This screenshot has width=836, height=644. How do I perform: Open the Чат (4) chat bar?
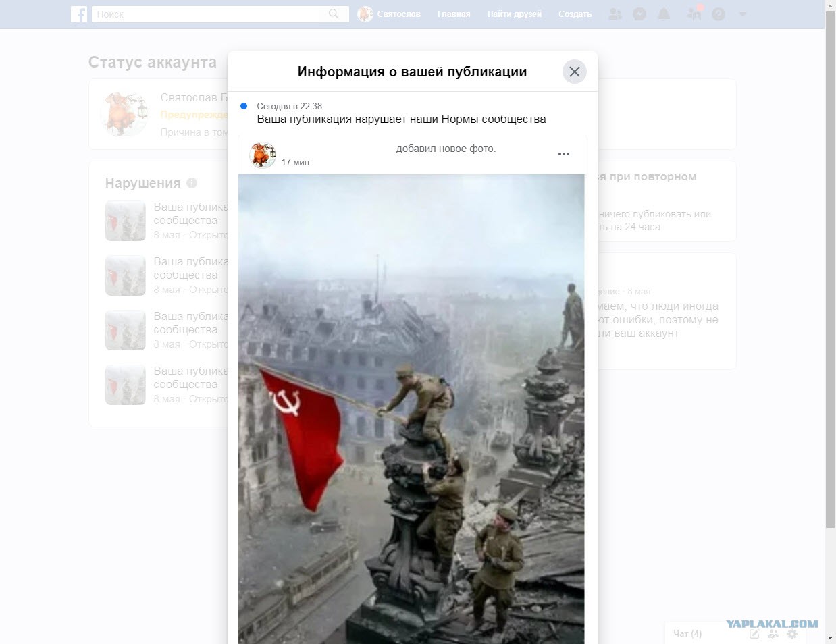687,633
